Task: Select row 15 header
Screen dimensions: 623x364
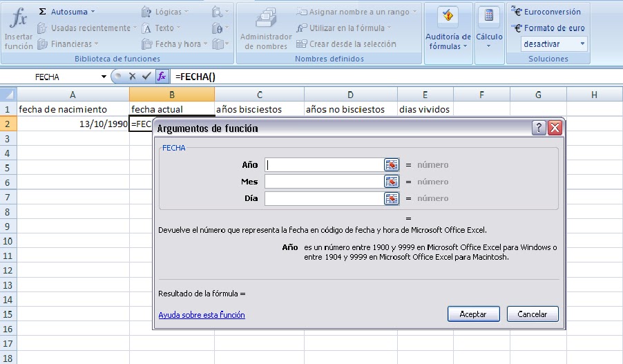Action: tap(8, 314)
